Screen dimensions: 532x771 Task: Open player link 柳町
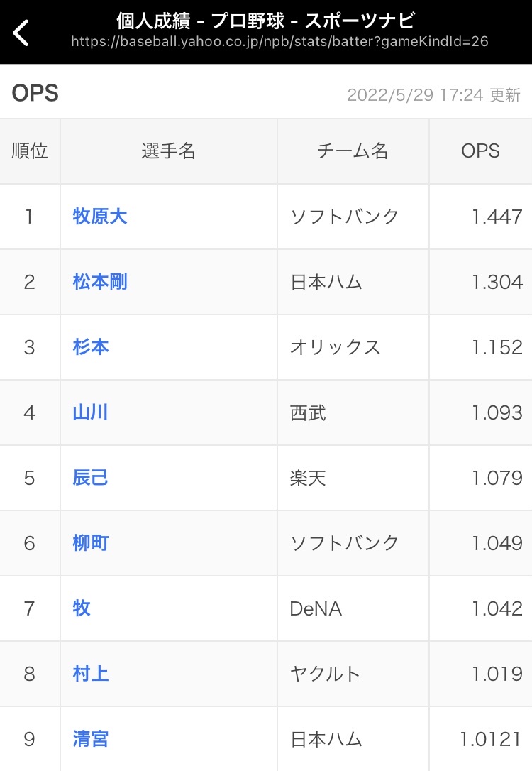point(90,543)
